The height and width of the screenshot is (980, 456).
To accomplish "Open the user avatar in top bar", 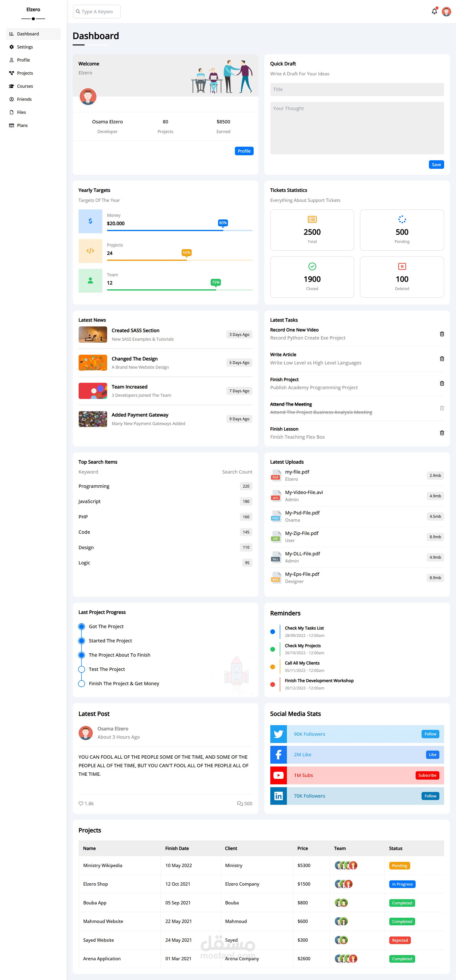I will 446,11.
